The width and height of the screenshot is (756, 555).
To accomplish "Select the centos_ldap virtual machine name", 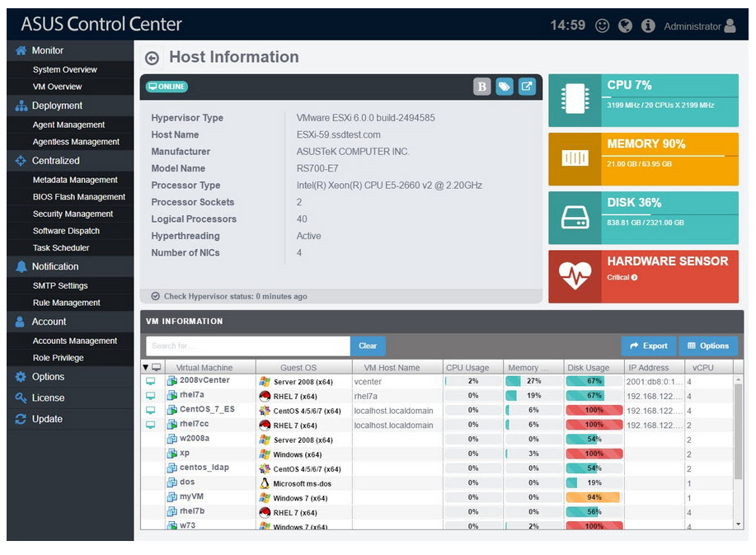I will [x=204, y=468].
